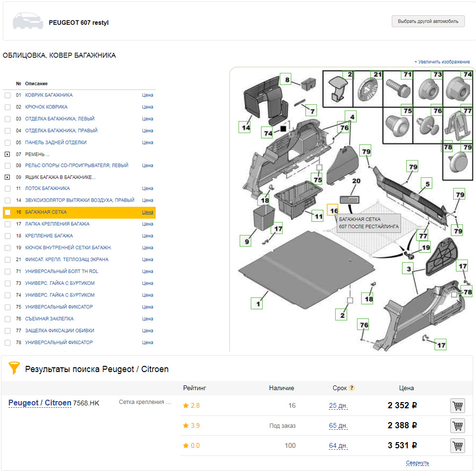
Task: Expand the РЕМЕНЬ row 07
Action: pyautogui.click(x=7, y=154)
